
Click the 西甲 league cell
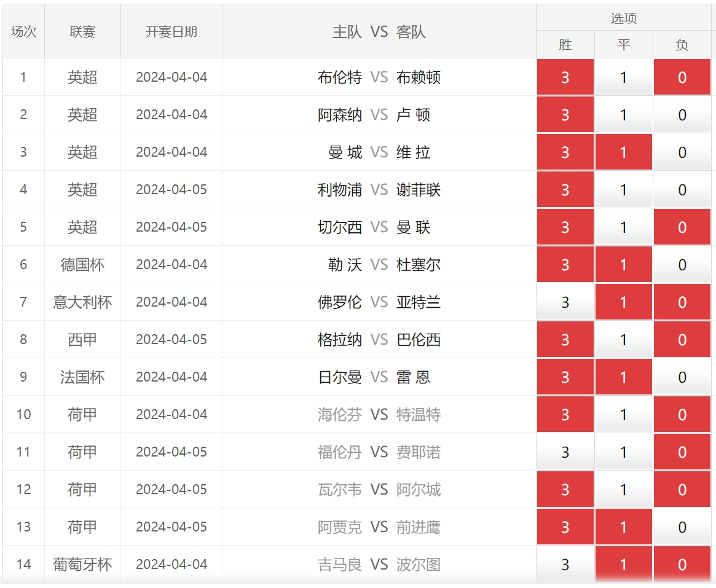[x=82, y=339]
